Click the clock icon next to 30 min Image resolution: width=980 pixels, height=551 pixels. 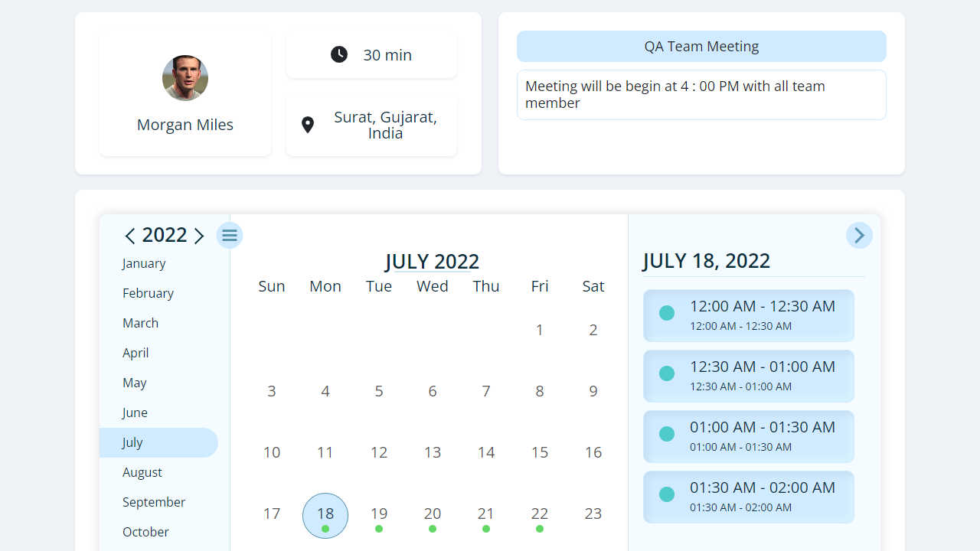point(339,54)
